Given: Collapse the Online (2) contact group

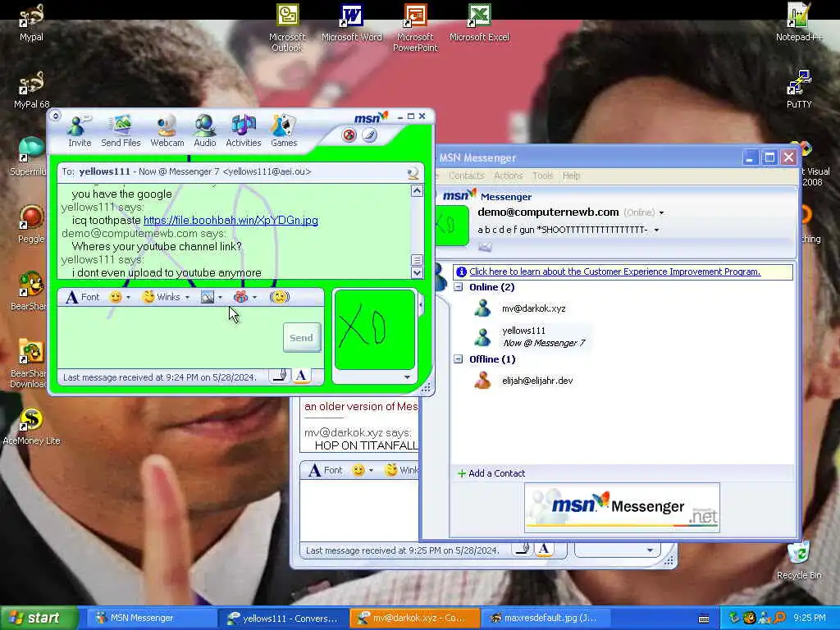Looking at the screenshot, I should pos(458,287).
